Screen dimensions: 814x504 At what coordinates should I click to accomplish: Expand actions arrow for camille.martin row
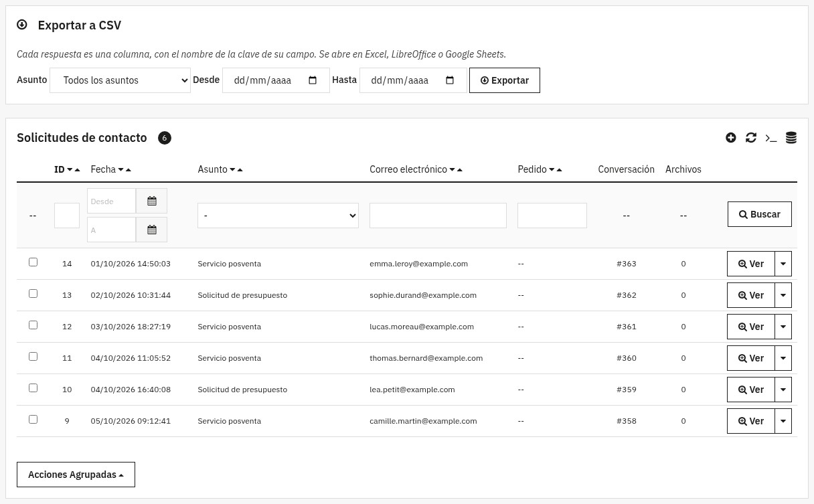(783, 421)
